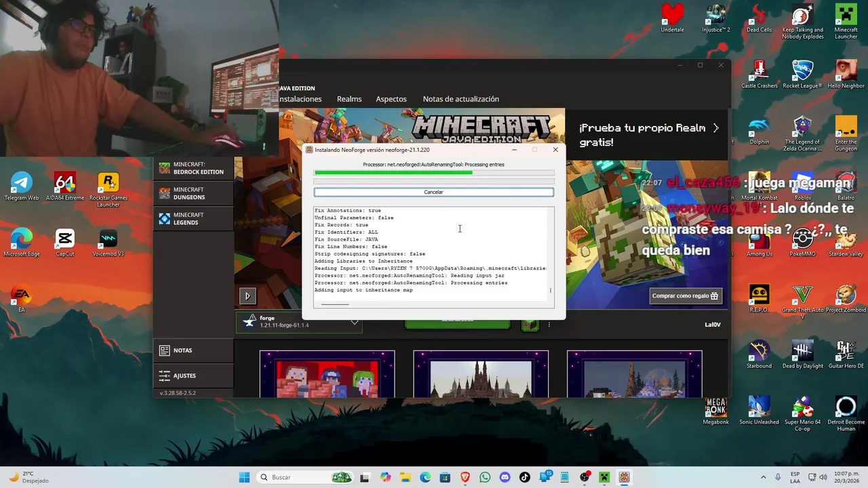Open the Prueba tu propio Realm link
The width and height of the screenshot is (868, 488).
click(x=648, y=135)
